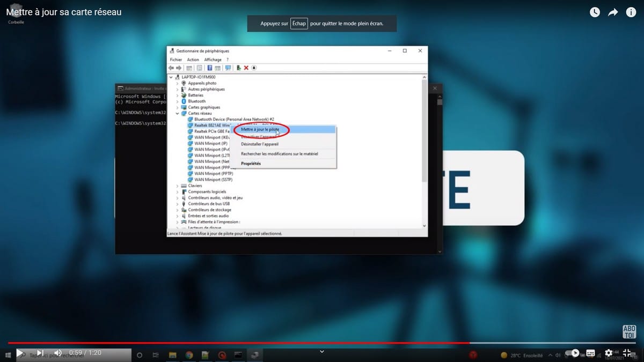
Task: Exit full screen using the player icon
Action: point(627,353)
